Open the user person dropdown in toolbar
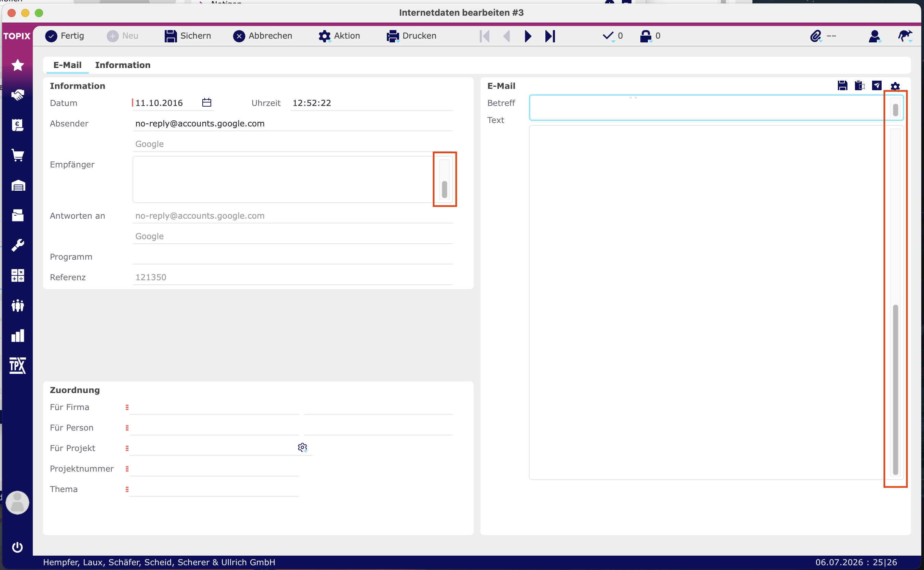 coord(874,36)
